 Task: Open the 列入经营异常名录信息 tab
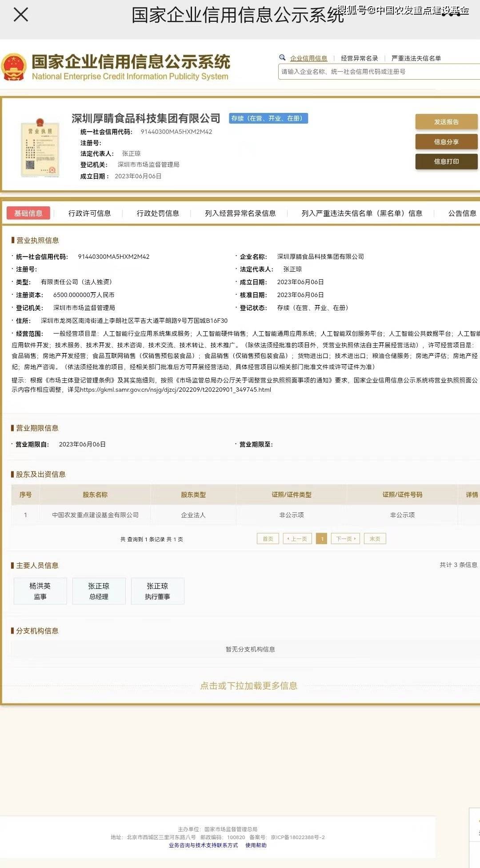pyautogui.click(x=240, y=213)
